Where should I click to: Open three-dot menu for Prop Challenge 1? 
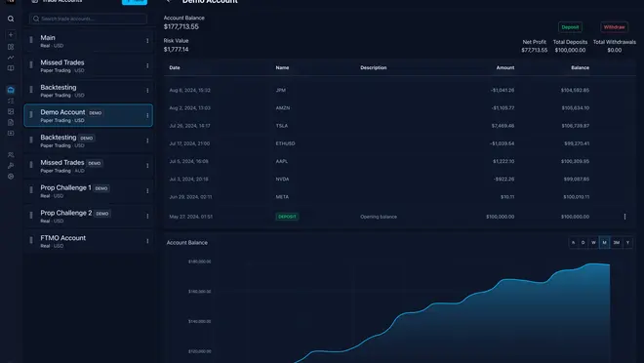[x=147, y=191]
